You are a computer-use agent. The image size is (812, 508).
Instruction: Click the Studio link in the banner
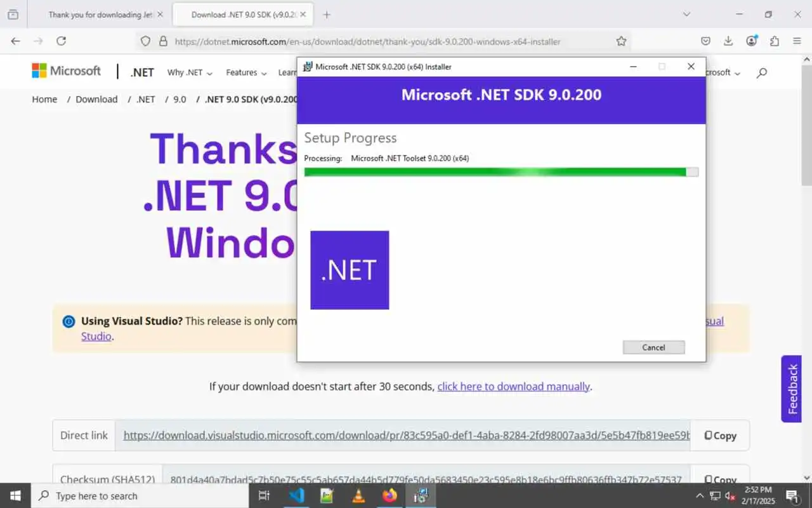96,337
